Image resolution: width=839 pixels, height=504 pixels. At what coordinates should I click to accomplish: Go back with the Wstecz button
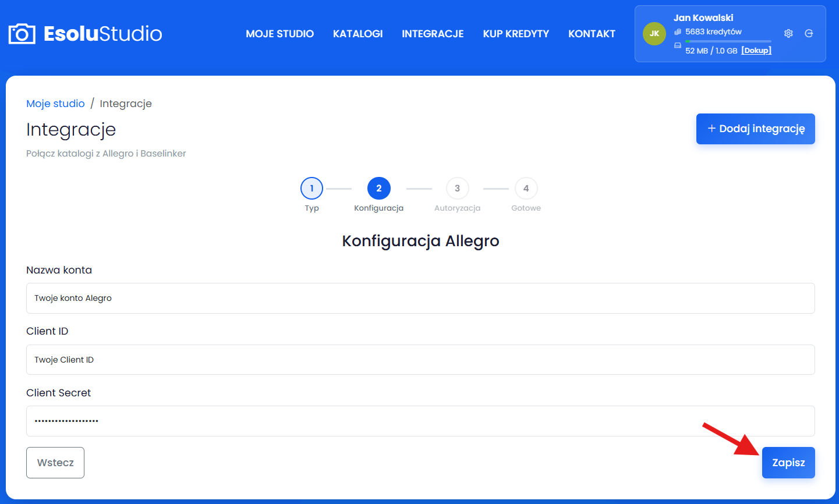click(x=55, y=463)
